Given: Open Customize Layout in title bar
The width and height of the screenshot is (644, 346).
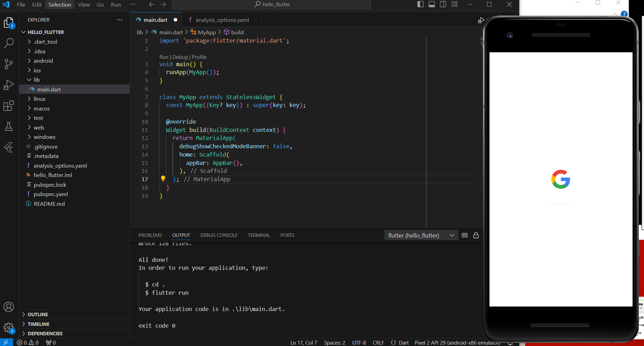Looking at the screenshot, I should (x=455, y=5).
